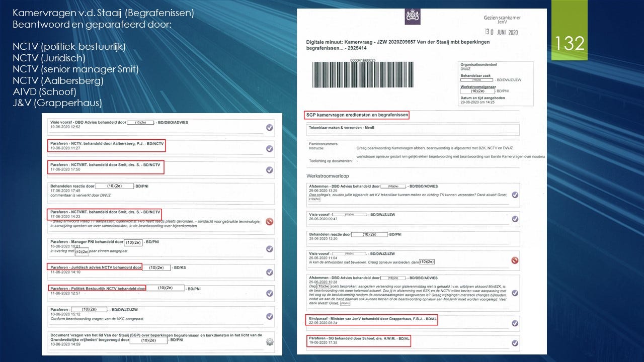Click the checkmark on the Afstemmen 29-06-2020 13:29 row
644x362 pixels.
pyautogui.click(x=515, y=195)
